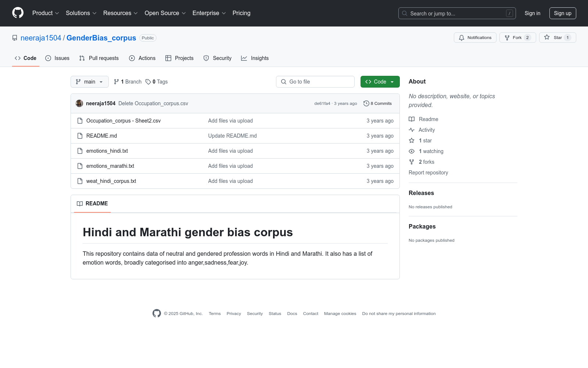
Task: Click the star icon beside '1 star'
Action: click(412, 141)
